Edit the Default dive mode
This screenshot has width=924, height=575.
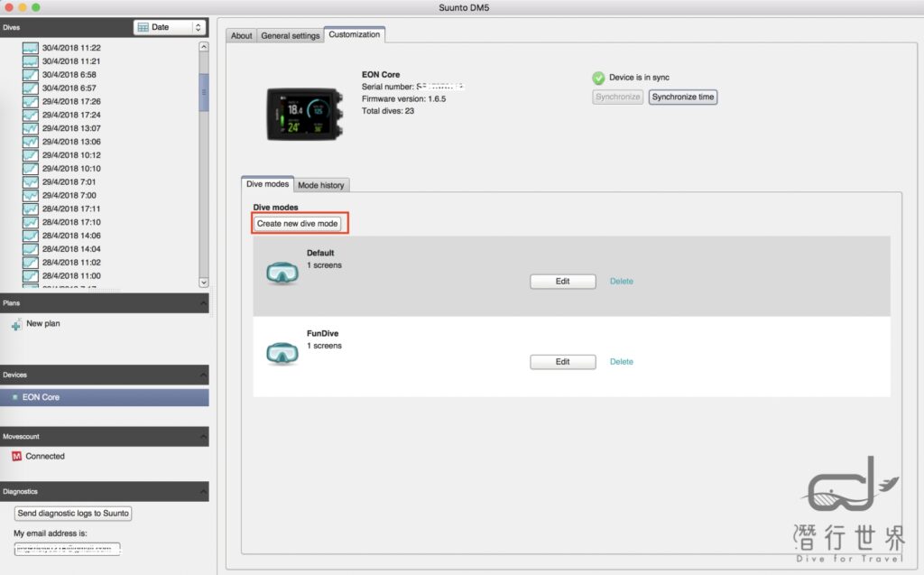(563, 282)
